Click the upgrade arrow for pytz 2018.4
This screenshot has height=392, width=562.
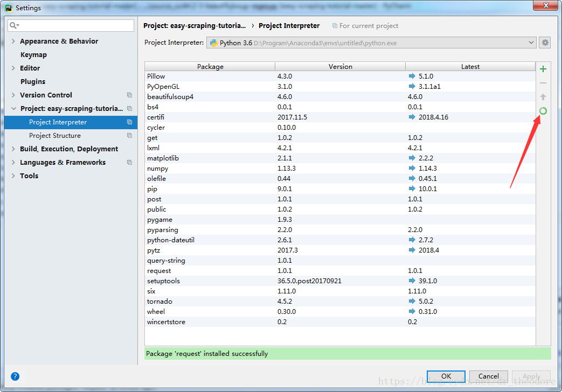(412, 250)
